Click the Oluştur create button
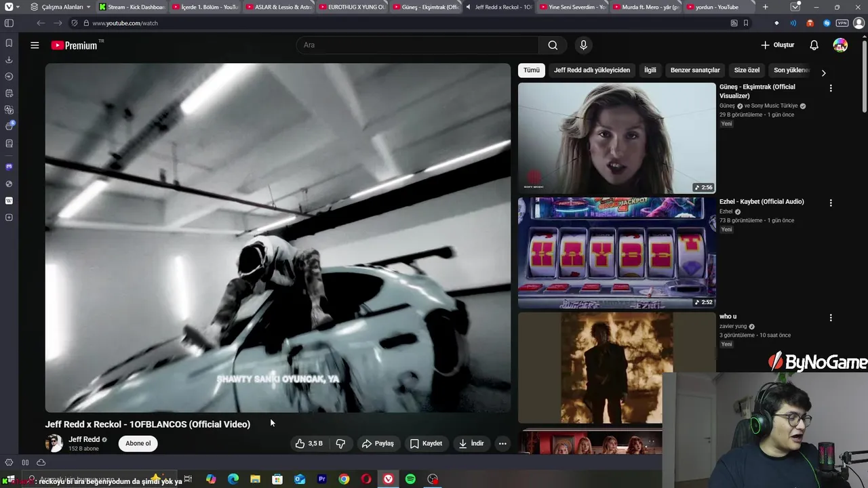This screenshot has width=868, height=488. click(x=778, y=45)
